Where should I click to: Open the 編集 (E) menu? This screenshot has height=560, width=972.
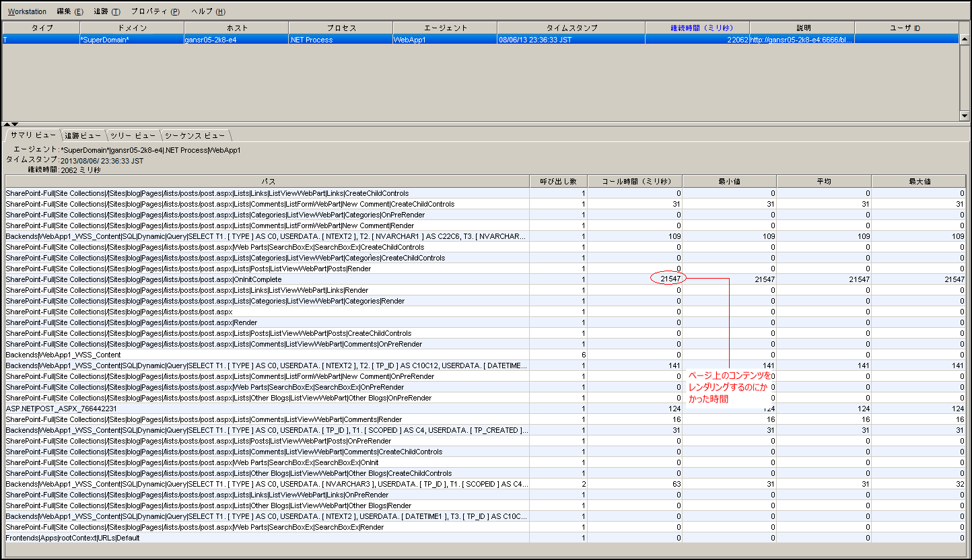click(70, 11)
